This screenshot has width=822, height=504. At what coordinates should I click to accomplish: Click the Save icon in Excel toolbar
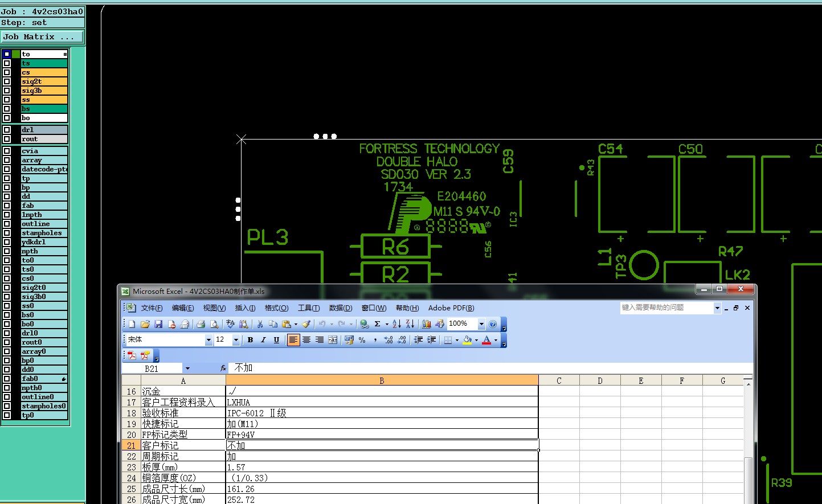click(x=158, y=324)
